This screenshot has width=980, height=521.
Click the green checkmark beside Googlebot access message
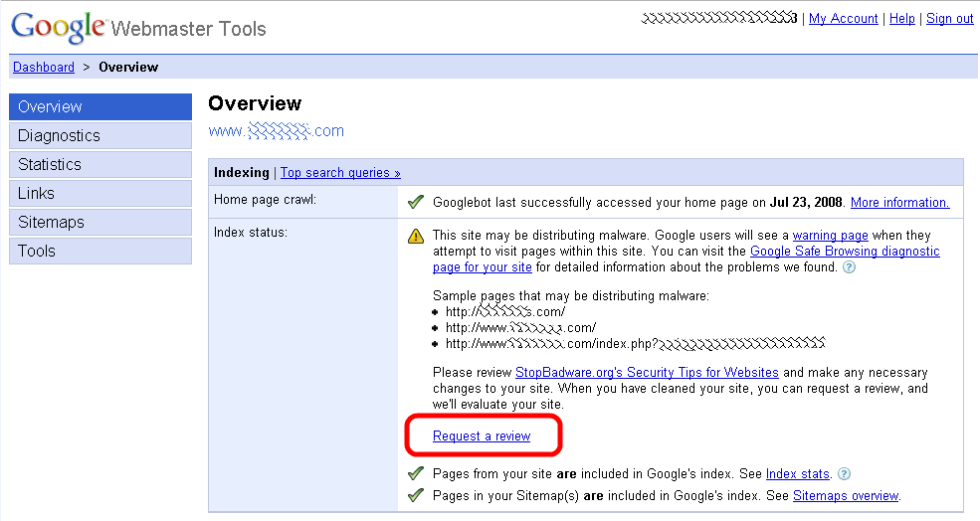tap(416, 202)
